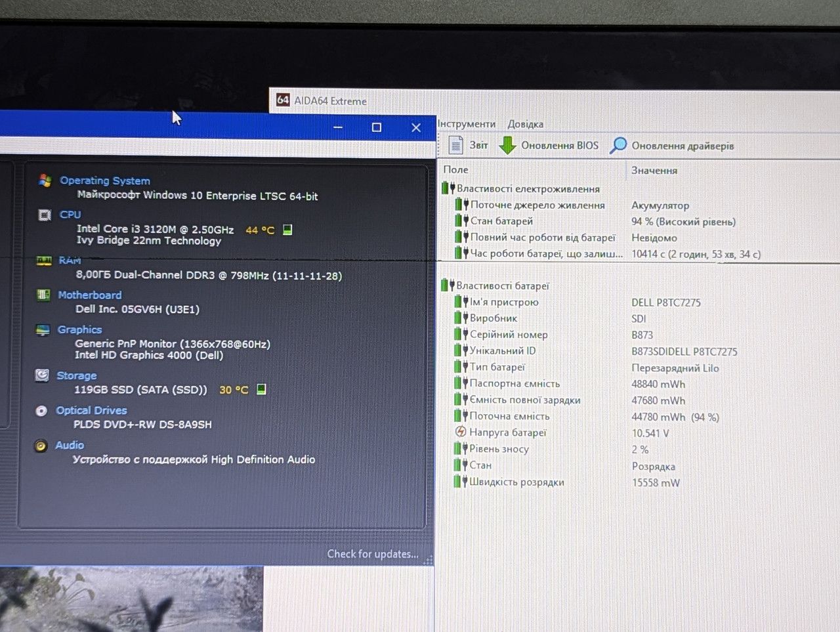The image size is (840, 632).
Task: Click the Motherboard icon in Speccy
Action: [x=43, y=295]
